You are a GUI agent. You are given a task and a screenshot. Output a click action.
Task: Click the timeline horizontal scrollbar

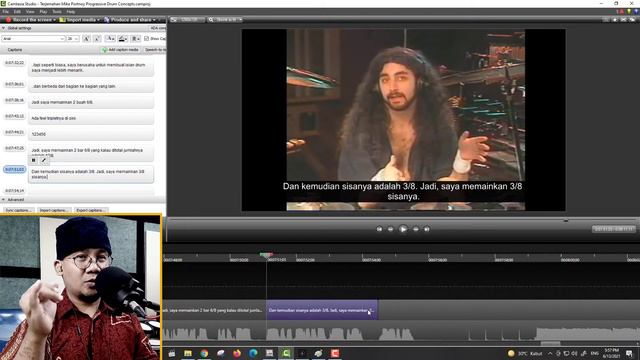coord(550,343)
